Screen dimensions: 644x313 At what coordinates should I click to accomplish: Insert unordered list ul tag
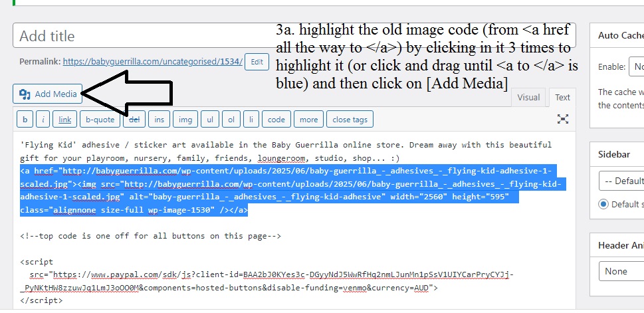point(210,120)
